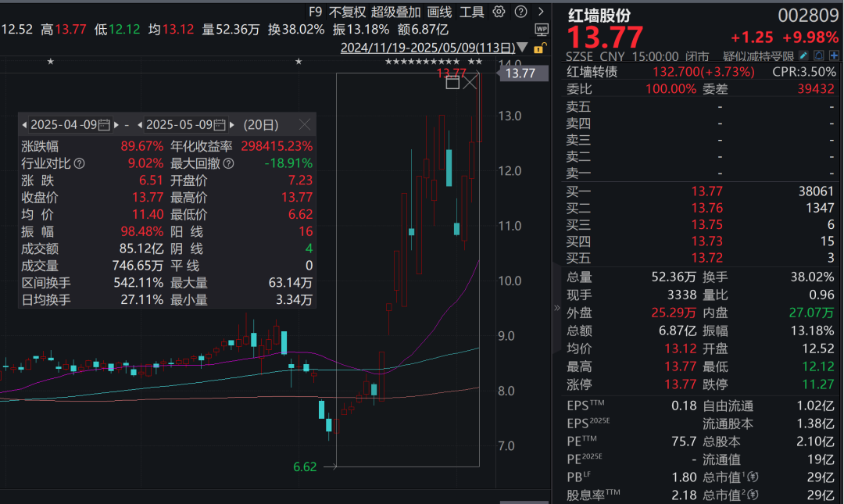Screen dimensions: 844x504
Task: Click the bell price-alert icon
Action: click(x=819, y=55)
